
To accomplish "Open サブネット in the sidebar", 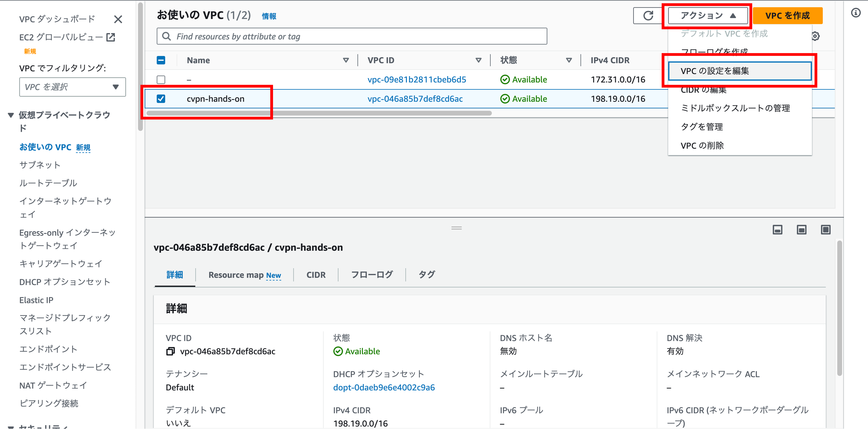I will 40,165.
